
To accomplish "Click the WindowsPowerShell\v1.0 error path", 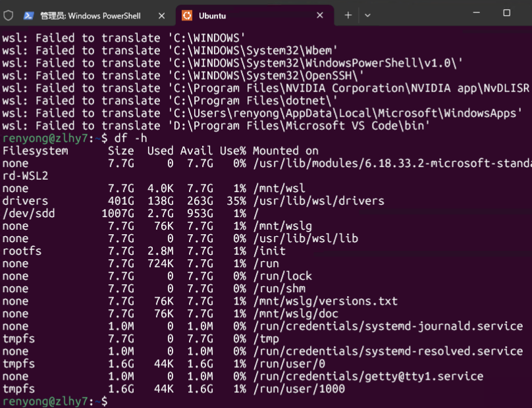I will click(x=315, y=63).
